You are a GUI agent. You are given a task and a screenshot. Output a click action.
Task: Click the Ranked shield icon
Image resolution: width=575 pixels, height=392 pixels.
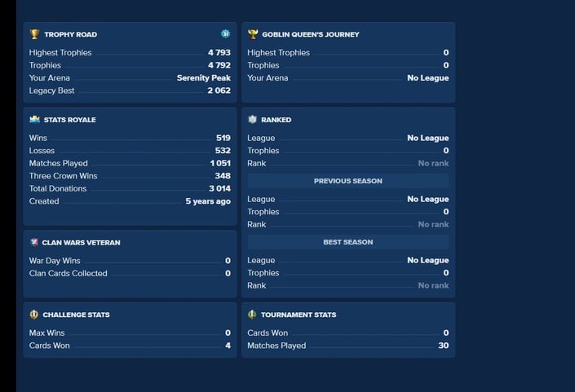[252, 120]
